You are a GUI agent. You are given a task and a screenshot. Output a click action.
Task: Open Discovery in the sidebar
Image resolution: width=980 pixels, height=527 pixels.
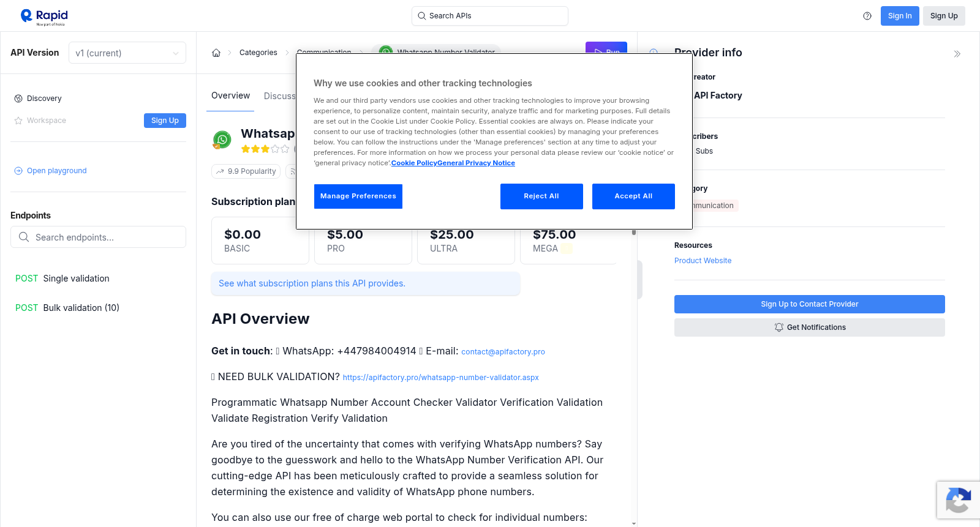tap(44, 99)
